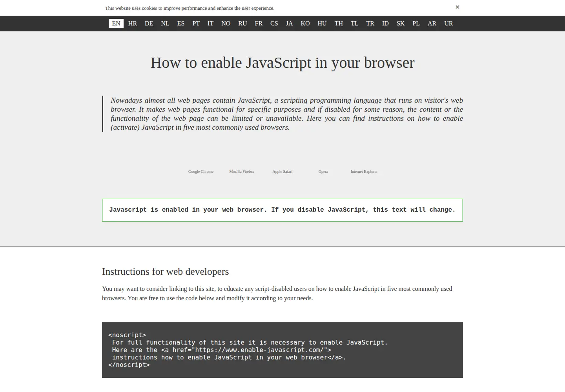Switch language to AR
The width and height of the screenshot is (565, 392).
pyautogui.click(x=432, y=24)
